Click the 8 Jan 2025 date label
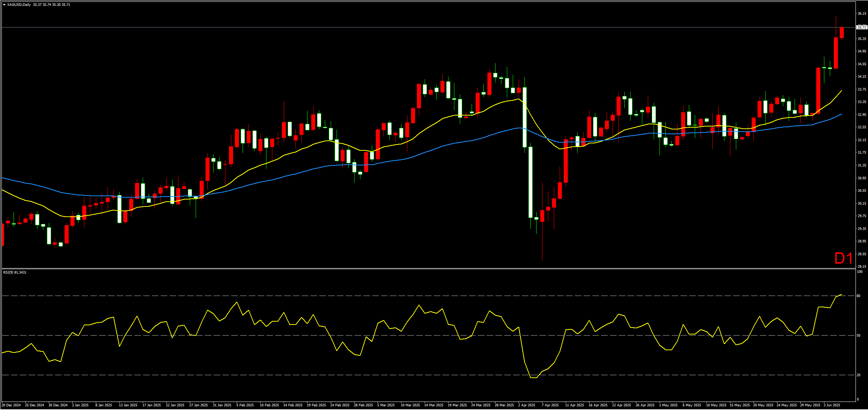 click(104, 405)
